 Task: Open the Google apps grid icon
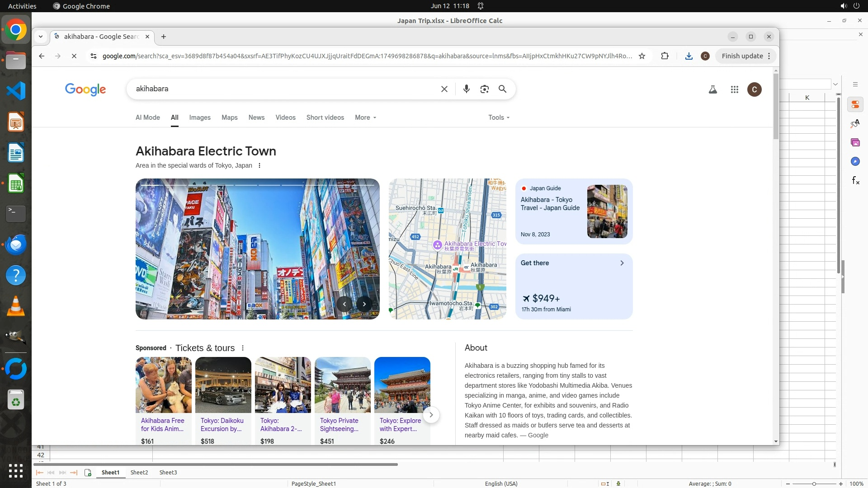click(734, 89)
